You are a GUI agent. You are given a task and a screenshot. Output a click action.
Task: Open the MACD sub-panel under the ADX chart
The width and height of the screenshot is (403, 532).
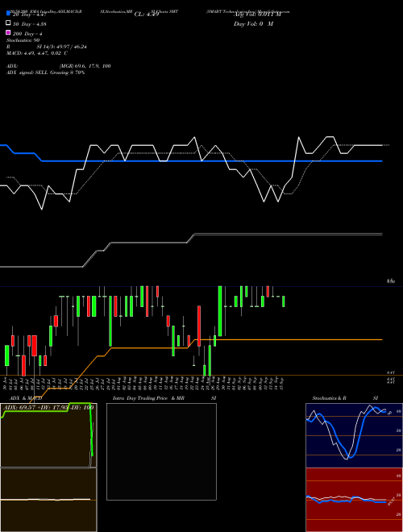[x=48, y=500]
